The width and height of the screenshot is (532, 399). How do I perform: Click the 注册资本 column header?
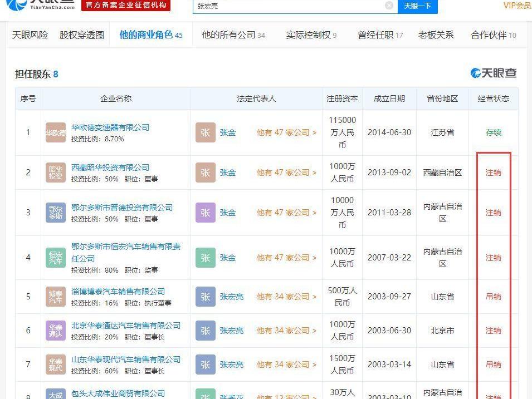tap(342, 98)
